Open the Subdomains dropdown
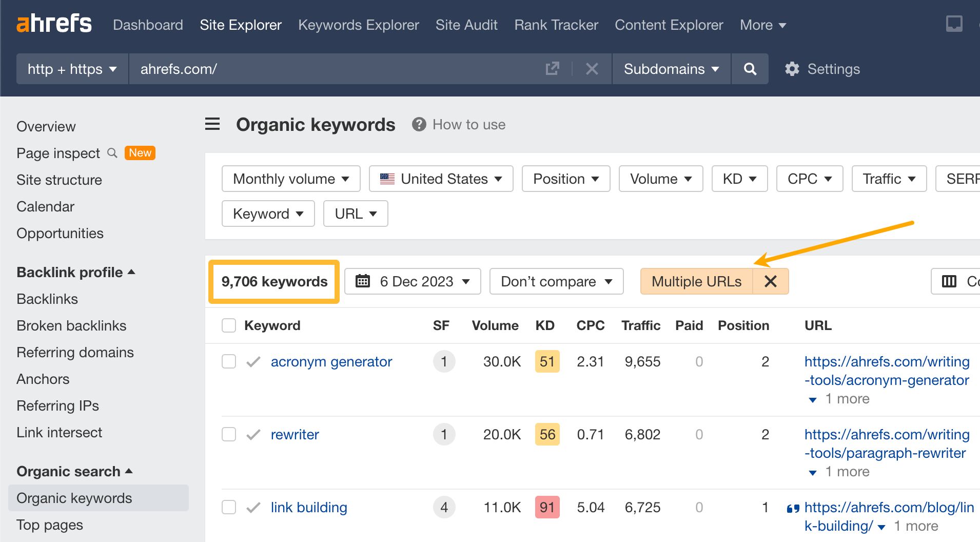 tap(671, 69)
